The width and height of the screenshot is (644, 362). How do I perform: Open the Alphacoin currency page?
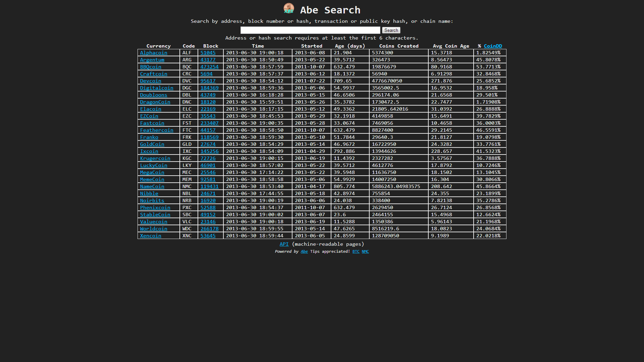[x=154, y=53]
